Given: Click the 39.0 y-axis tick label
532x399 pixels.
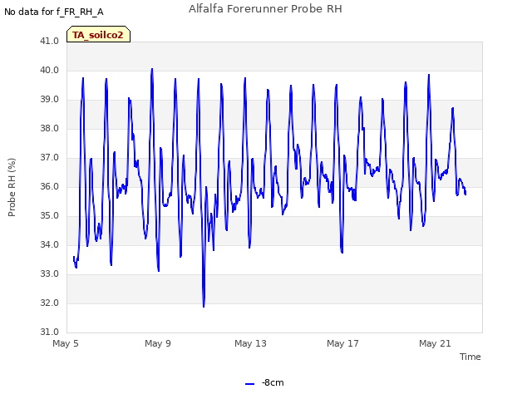Looking at the screenshot, I should (x=50, y=100).
